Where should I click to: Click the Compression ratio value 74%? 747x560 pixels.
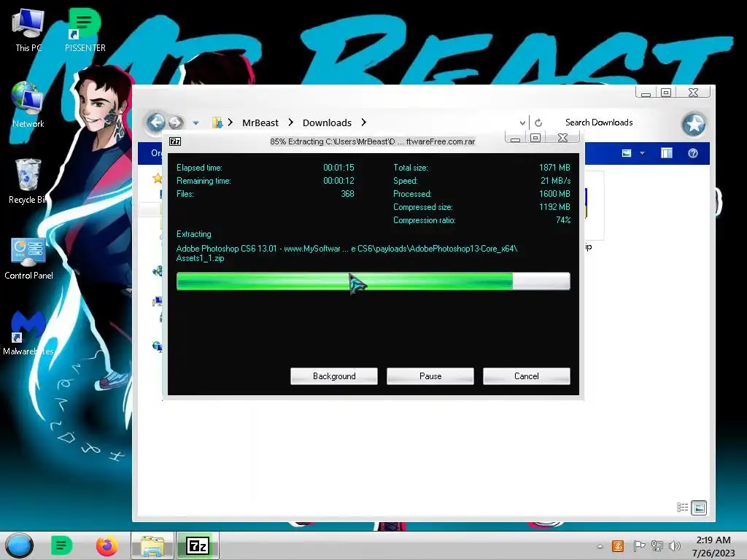pyautogui.click(x=563, y=220)
